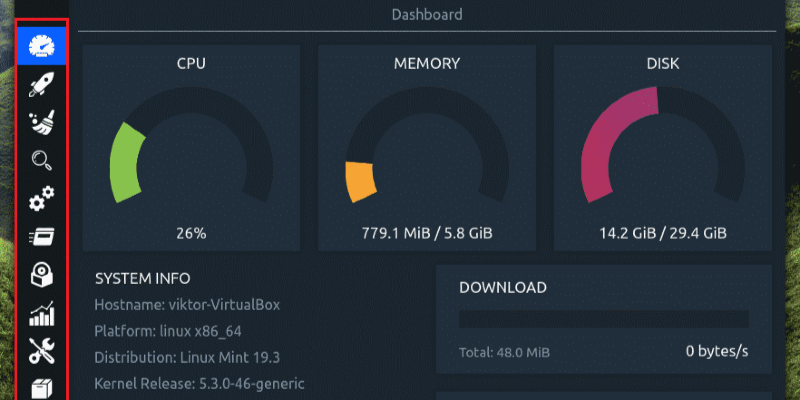This screenshot has height=400, width=800.
Task: Open Startup Apps rocket icon
Action: [42, 84]
